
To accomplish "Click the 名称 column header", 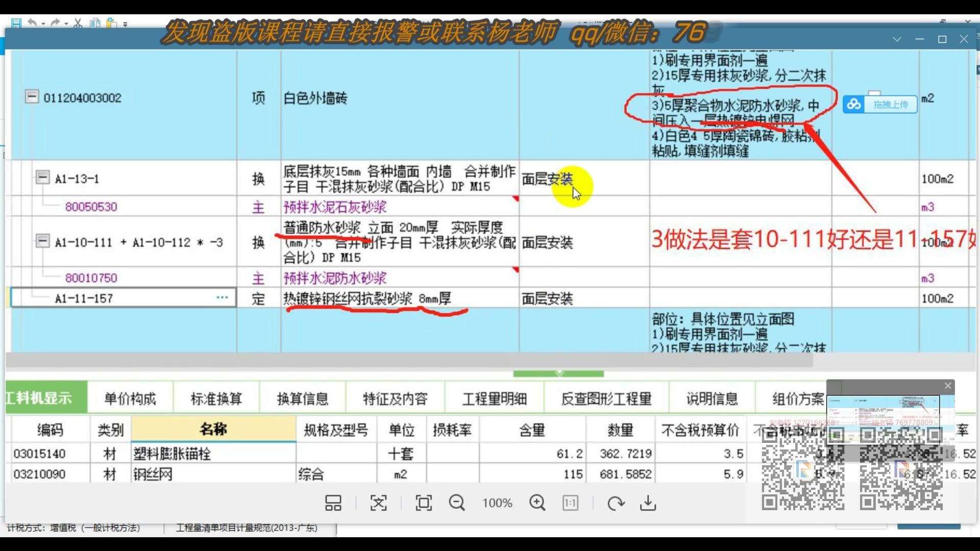I will tap(213, 430).
